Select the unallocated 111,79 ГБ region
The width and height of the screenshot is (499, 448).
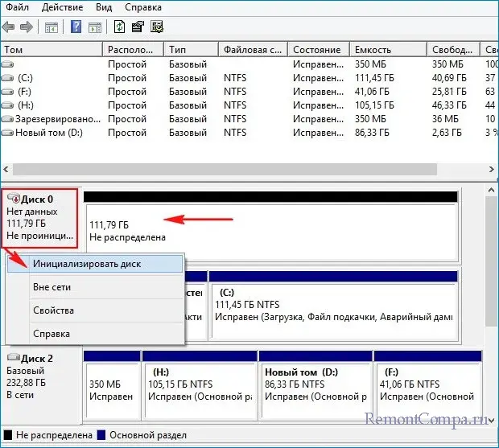tap(270, 231)
